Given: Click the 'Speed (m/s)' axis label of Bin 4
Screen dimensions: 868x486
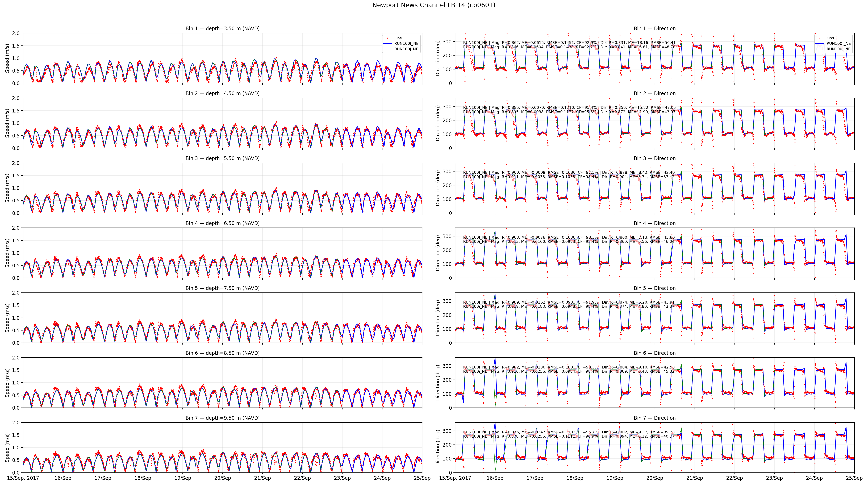Looking at the screenshot, I should coord(7,253).
